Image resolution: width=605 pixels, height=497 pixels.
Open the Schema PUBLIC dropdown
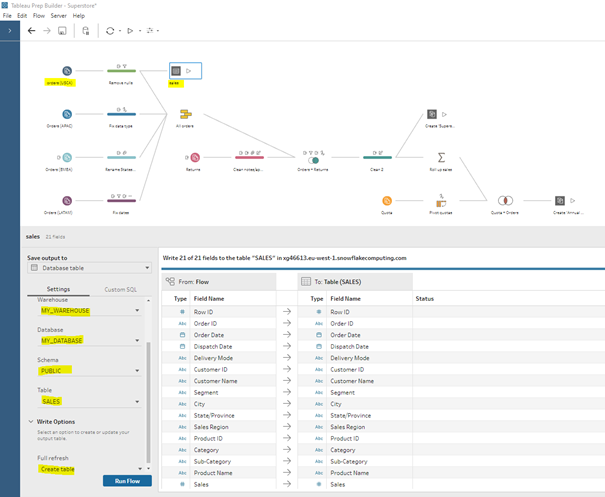pyautogui.click(x=89, y=371)
